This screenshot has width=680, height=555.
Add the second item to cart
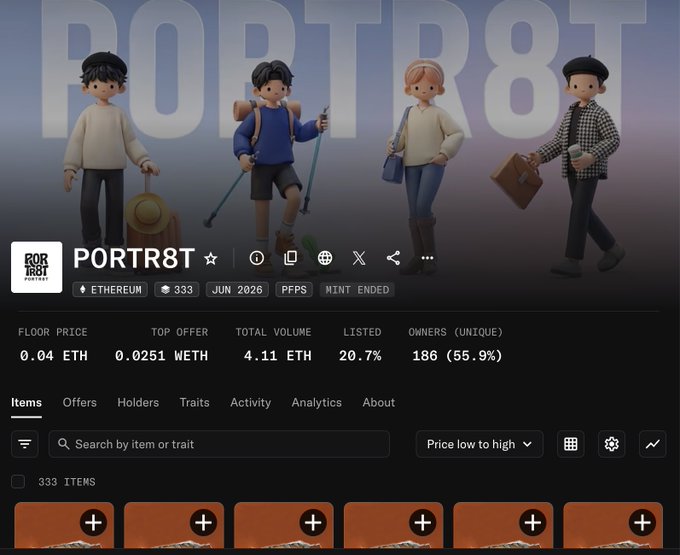point(203,522)
